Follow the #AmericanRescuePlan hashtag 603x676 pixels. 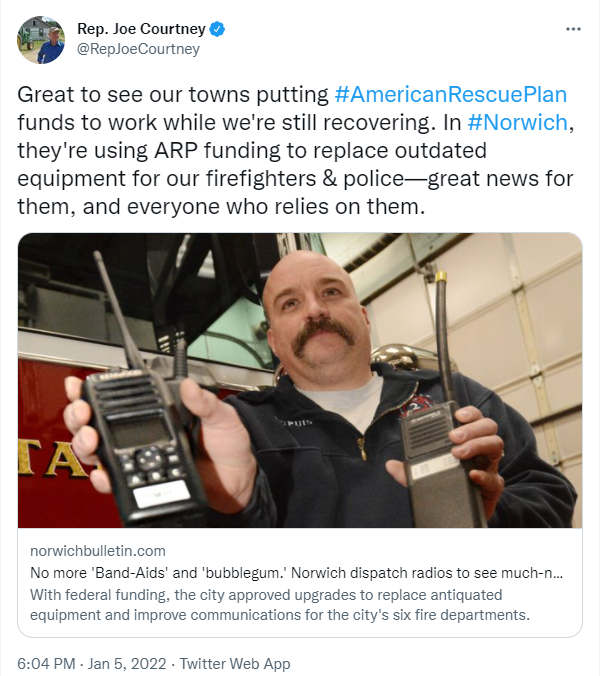tap(450, 95)
